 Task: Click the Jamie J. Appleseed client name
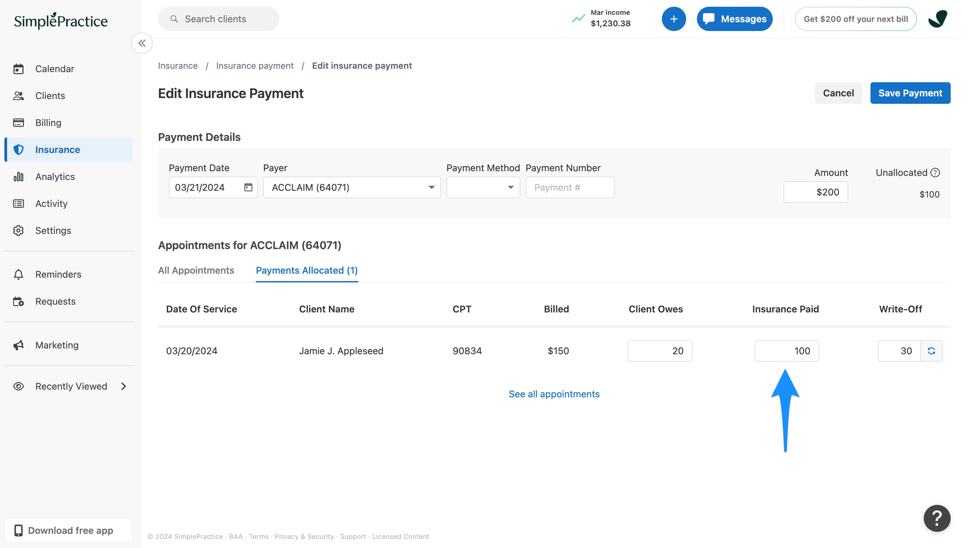[x=341, y=351]
